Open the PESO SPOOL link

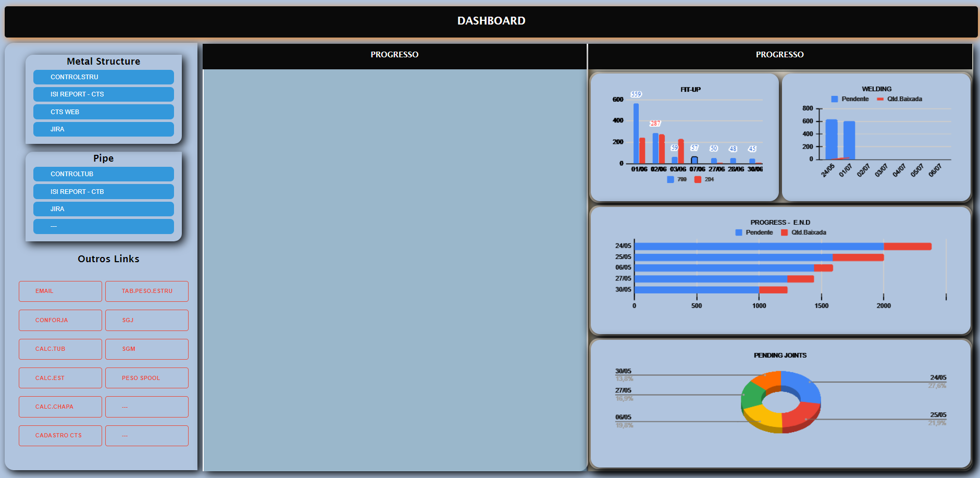click(x=147, y=378)
